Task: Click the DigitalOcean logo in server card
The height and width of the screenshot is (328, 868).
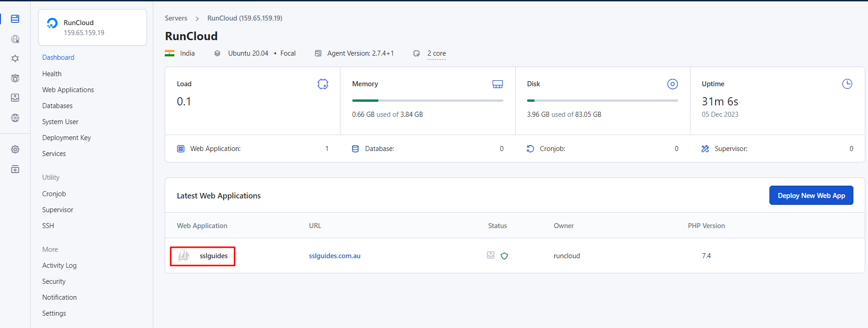Action: pyautogui.click(x=52, y=23)
